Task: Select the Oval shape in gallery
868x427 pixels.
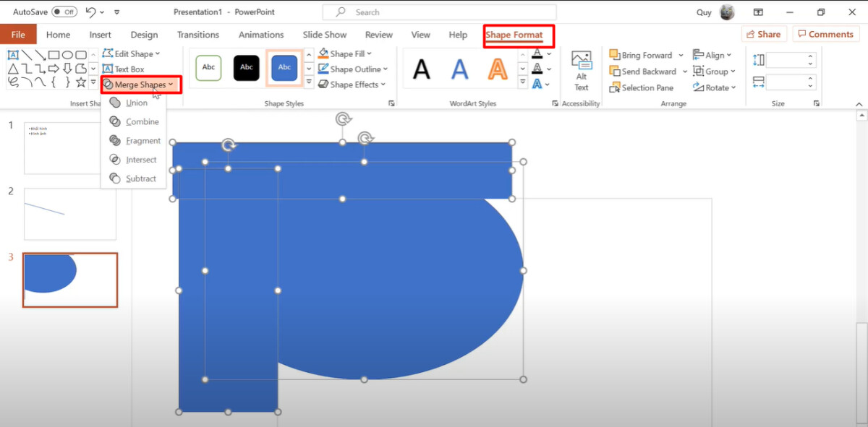Action: [x=67, y=55]
